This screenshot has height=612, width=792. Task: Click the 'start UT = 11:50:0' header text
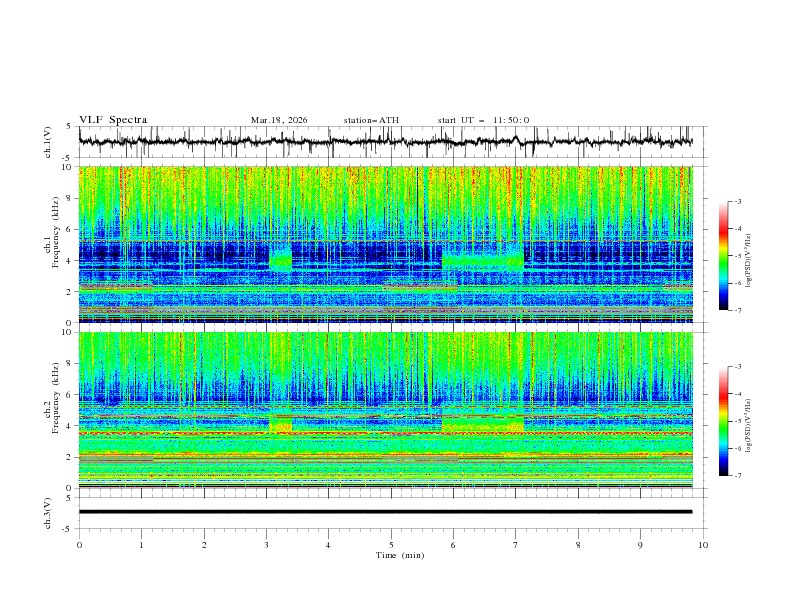483,120
